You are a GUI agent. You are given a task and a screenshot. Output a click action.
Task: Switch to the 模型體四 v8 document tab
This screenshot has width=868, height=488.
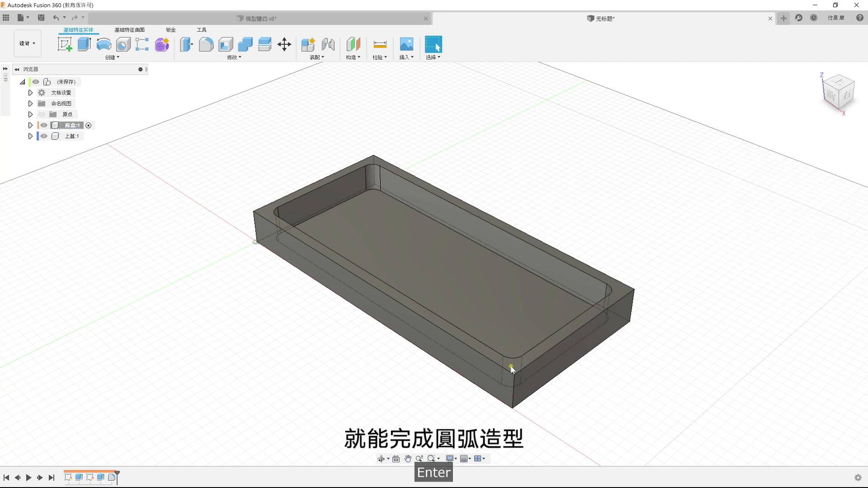coord(256,19)
